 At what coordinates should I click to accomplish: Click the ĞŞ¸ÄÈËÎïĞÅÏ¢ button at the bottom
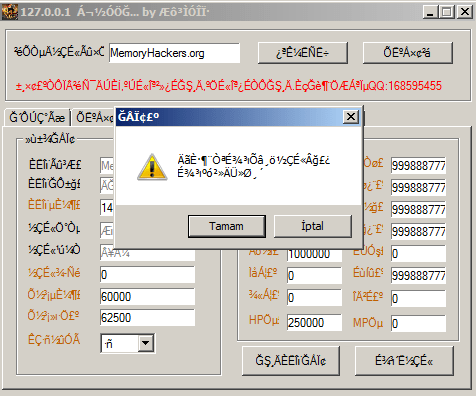pos(291,361)
